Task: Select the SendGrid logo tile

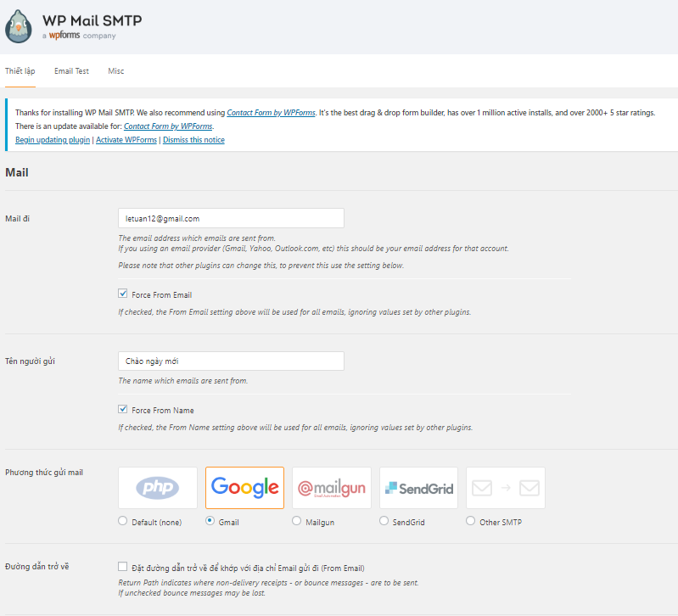Action: (418, 488)
